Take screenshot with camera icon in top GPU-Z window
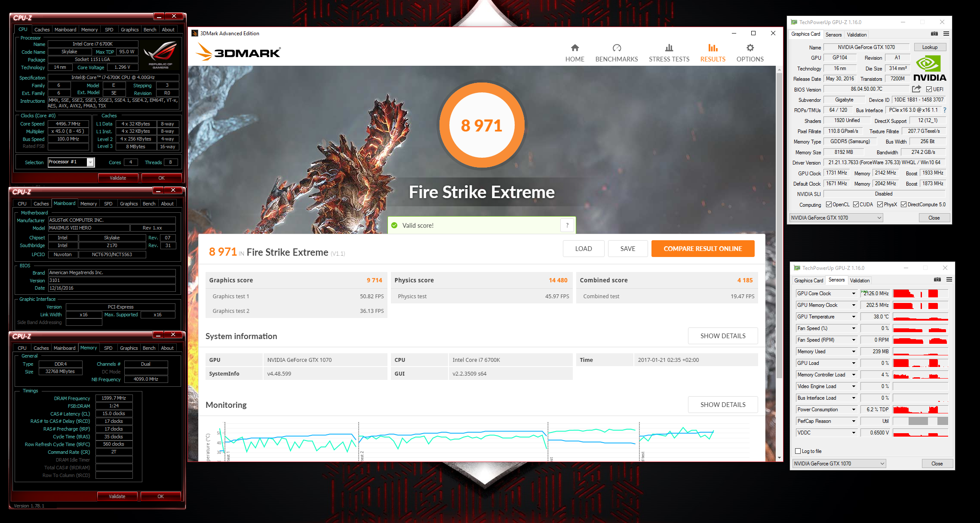Viewport: 980px width, 523px height. (934, 34)
